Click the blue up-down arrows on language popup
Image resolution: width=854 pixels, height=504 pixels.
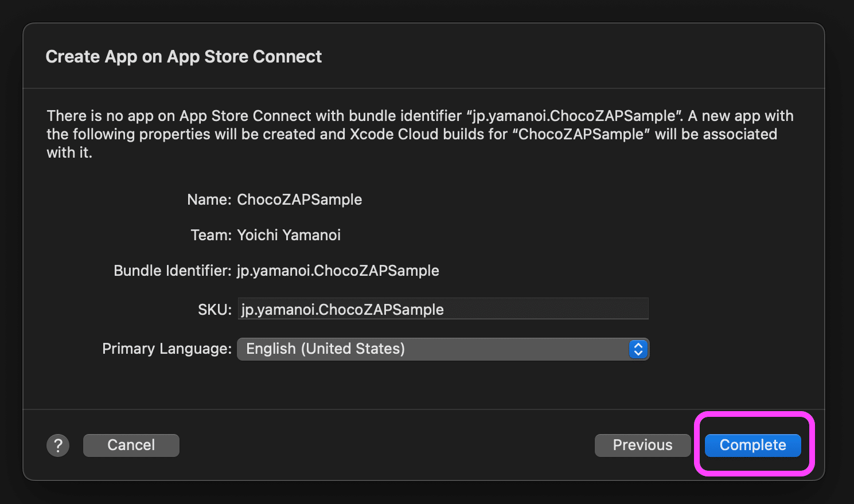[638, 349]
